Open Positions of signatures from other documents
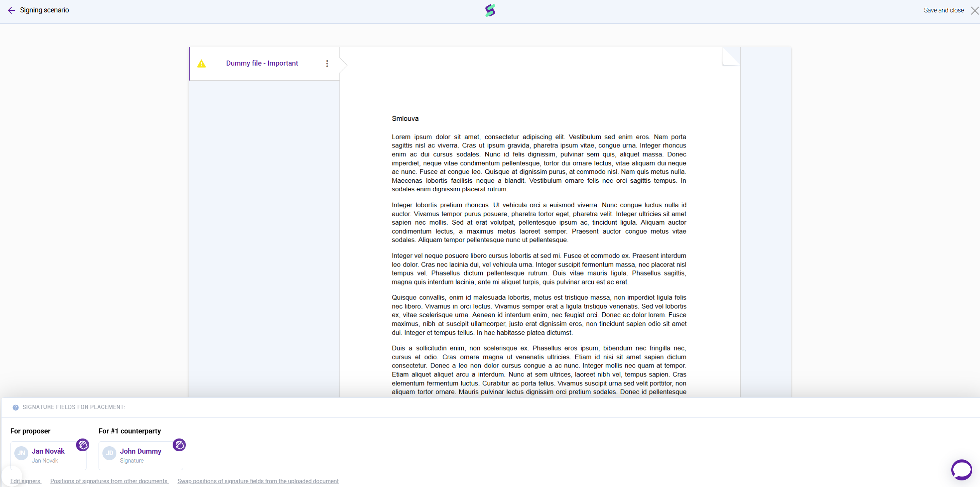 pyautogui.click(x=109, y=481)
